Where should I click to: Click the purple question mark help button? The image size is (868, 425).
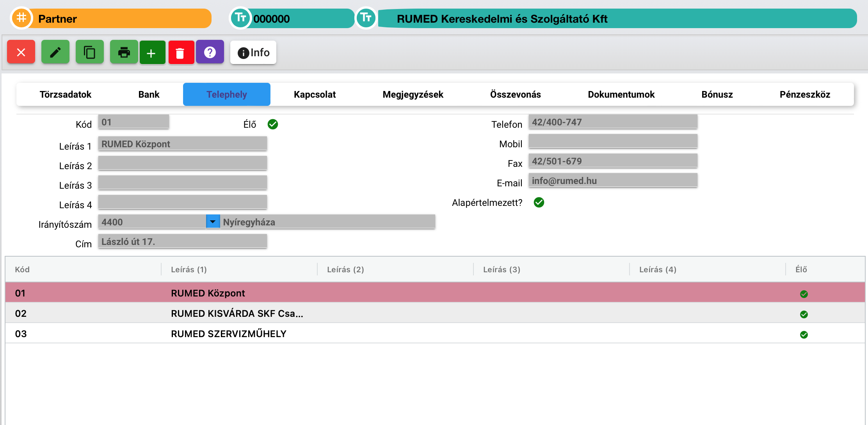click(210, 52)
